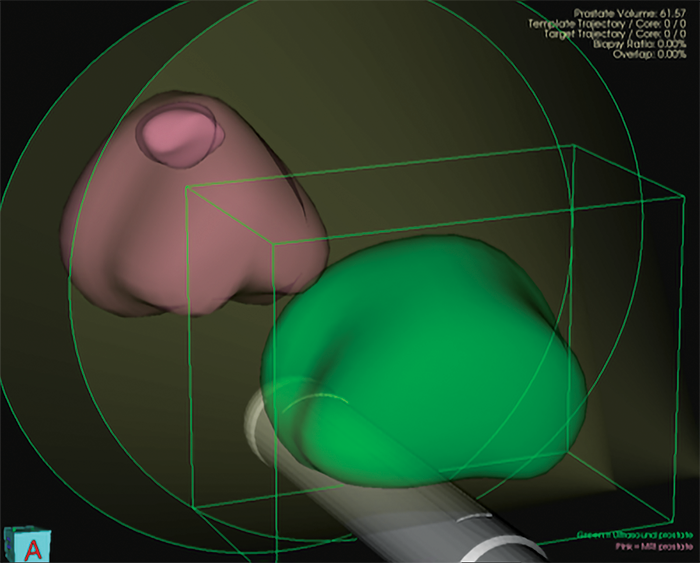Click bottom-left corner of green bounding box
The height and width of the screenshot is (563, 700).
coord(194,507)
